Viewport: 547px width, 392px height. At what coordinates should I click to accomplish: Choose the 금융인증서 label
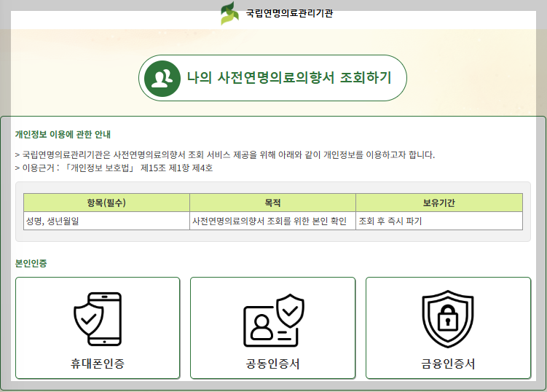point(448,364)
